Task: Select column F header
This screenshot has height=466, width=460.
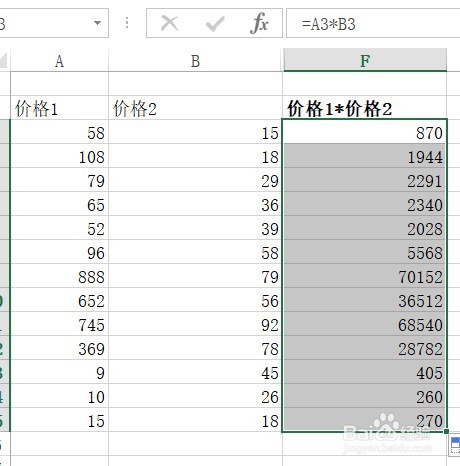Action: [x=365, y=60]
